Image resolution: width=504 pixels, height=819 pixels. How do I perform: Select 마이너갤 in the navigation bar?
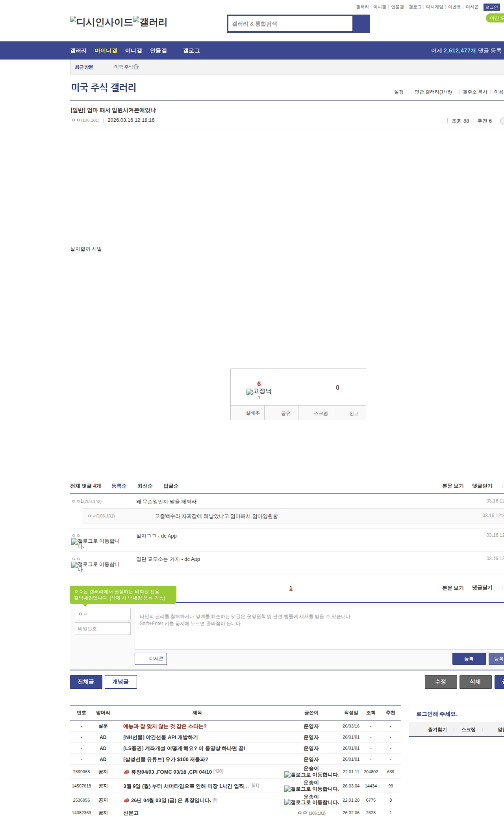click(106, 50)
